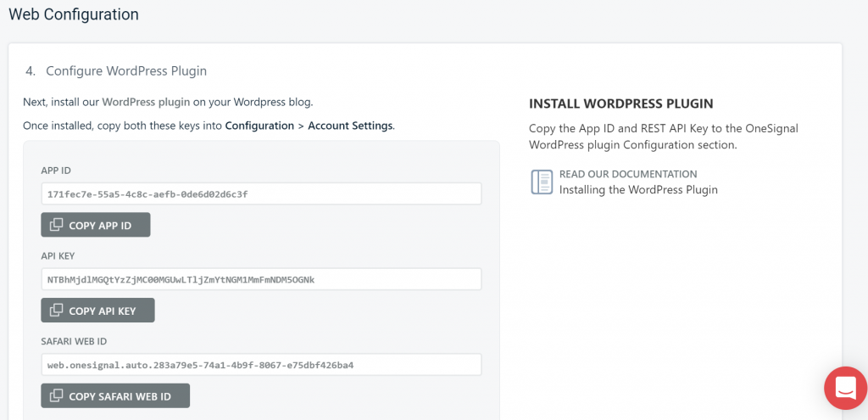Click the COPY SAFARI WEB ID button
The height and width of the screenshot is (420, 868).
point(115,395)
